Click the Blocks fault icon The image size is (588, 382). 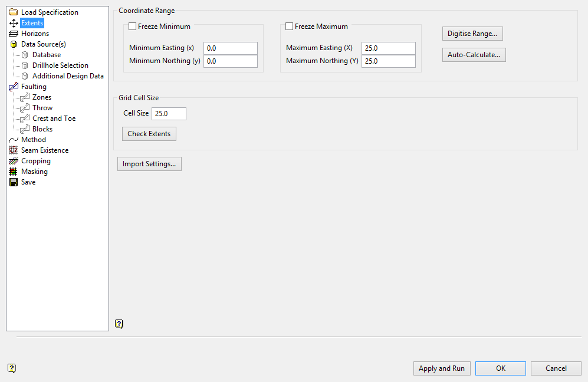point(25,129)
